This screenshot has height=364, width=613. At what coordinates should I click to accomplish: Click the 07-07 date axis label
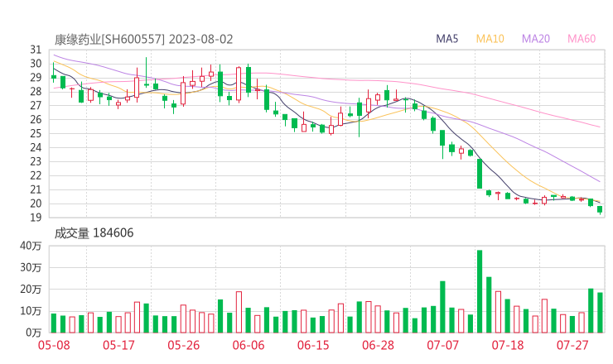point(442,345)
